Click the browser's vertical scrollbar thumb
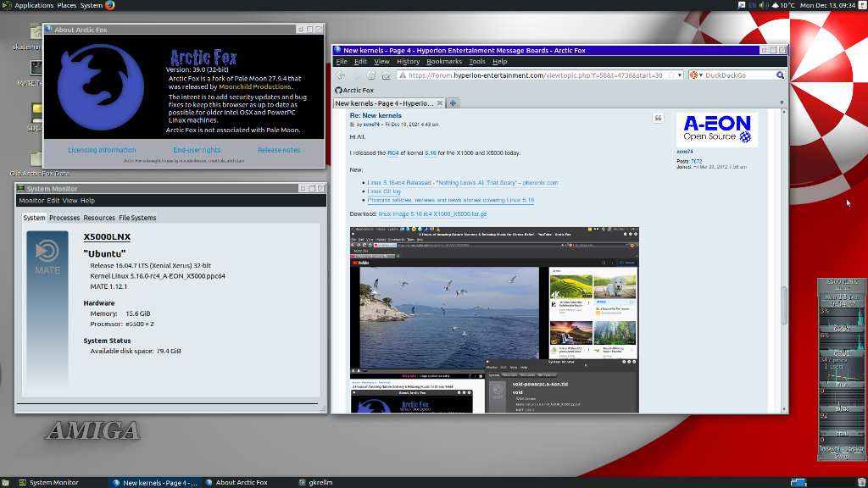The width and height of the screenshot is (868, 488). tap(784, 305)
